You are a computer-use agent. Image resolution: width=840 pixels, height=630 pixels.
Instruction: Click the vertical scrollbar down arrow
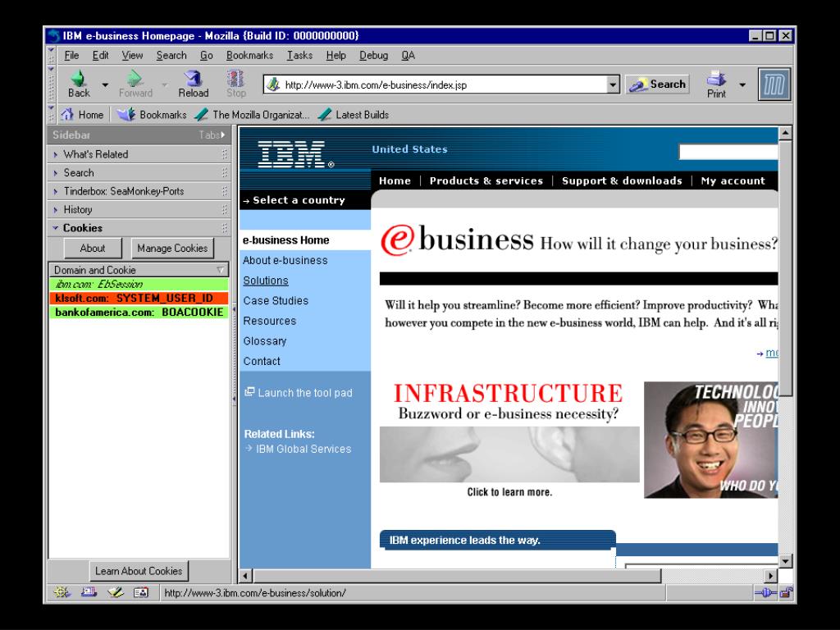pos(785,561)
